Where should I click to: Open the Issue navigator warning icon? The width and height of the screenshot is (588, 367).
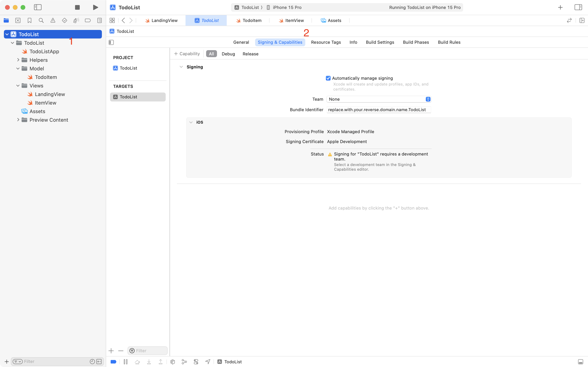(x=53, y=20)
